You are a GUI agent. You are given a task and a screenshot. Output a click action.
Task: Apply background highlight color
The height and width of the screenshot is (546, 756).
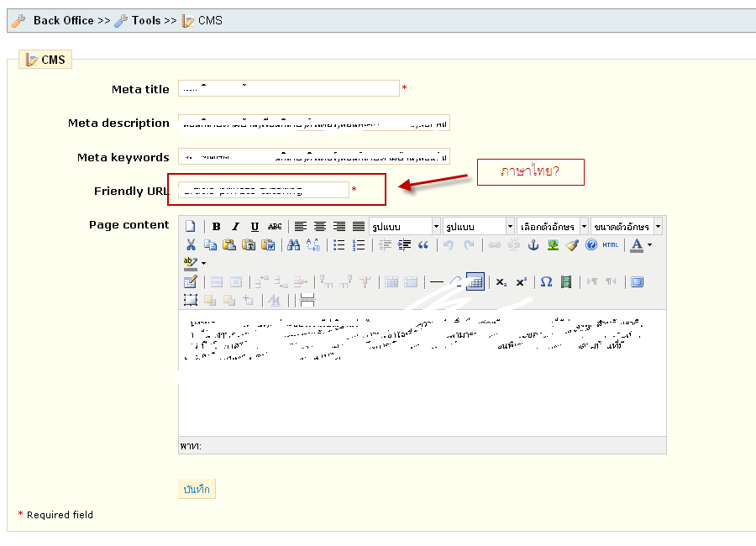click(x=191, y=264)
